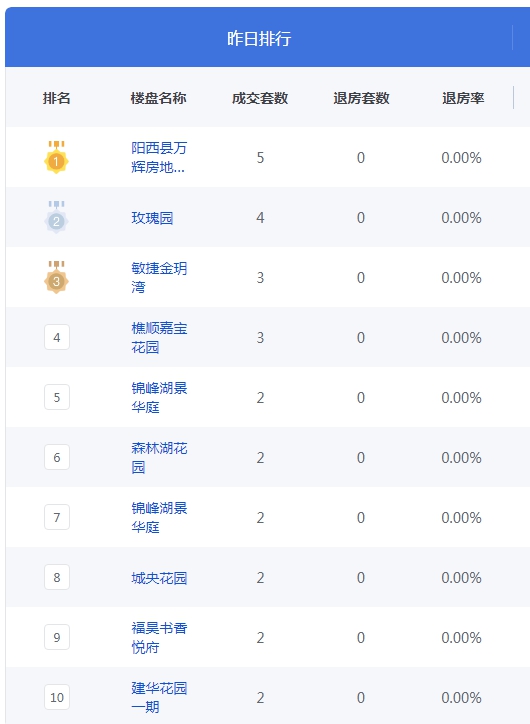The height and width of the screenshot is (724, 530).
Task: Select the rank 4 number badge
Action: [57, 337]
